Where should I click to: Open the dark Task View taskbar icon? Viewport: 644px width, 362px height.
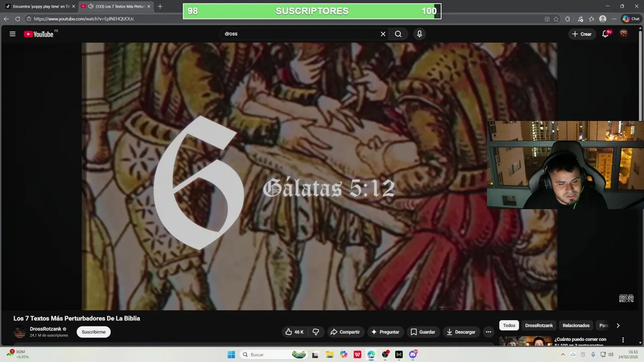[x=315, y=354]
